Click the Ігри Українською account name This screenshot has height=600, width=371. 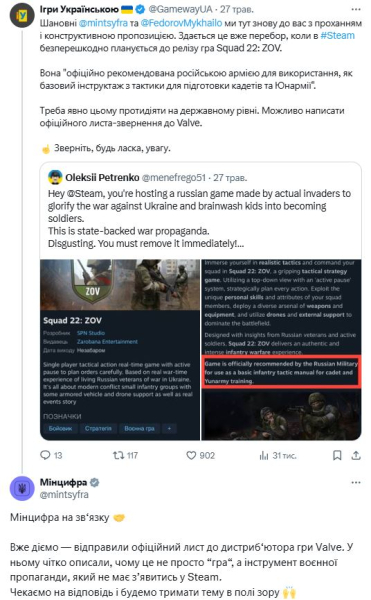[79, 9]
